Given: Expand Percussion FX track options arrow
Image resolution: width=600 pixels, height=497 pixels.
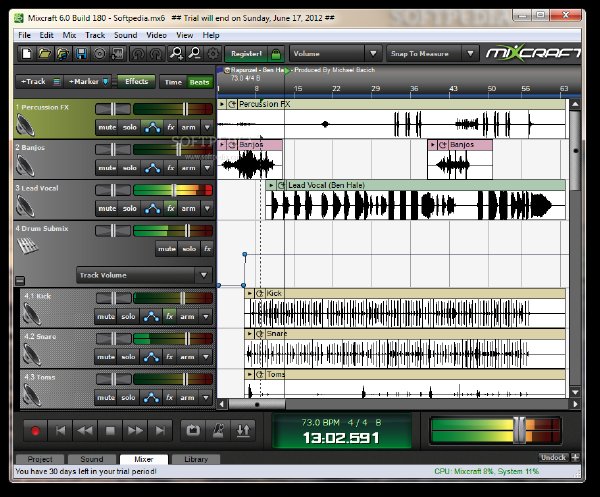Looking at the screenshot, I should (207, 127).
